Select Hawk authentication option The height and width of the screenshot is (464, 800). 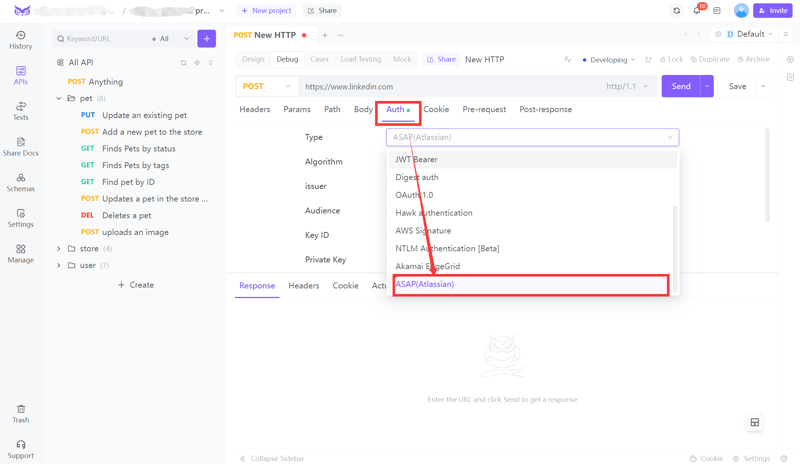point(532,213)
